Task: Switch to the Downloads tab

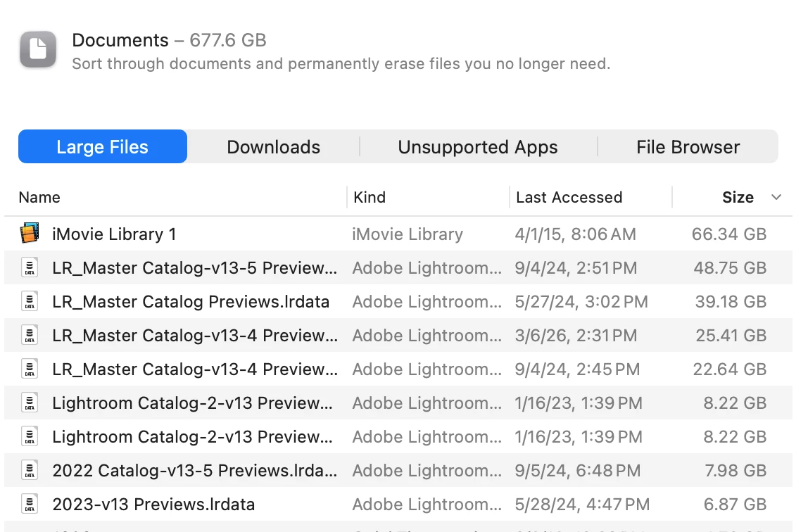Action: click(273, 147)
